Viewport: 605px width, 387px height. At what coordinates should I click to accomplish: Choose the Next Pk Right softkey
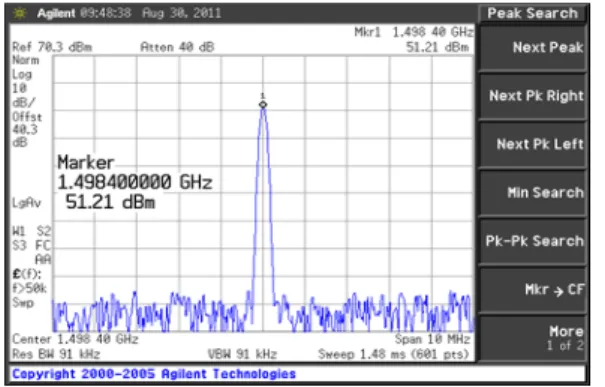coord(532,96)
